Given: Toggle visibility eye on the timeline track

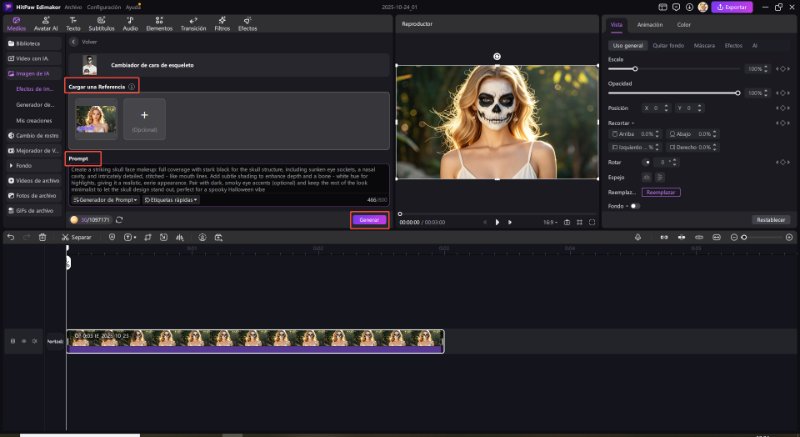Looking at the screenshot, I should tap(23, 341).
